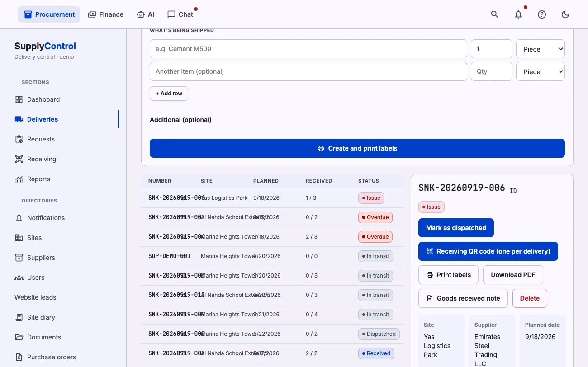Open the Chat tab
The width and height of the screenshot is (588, 367).
(180, 14)
